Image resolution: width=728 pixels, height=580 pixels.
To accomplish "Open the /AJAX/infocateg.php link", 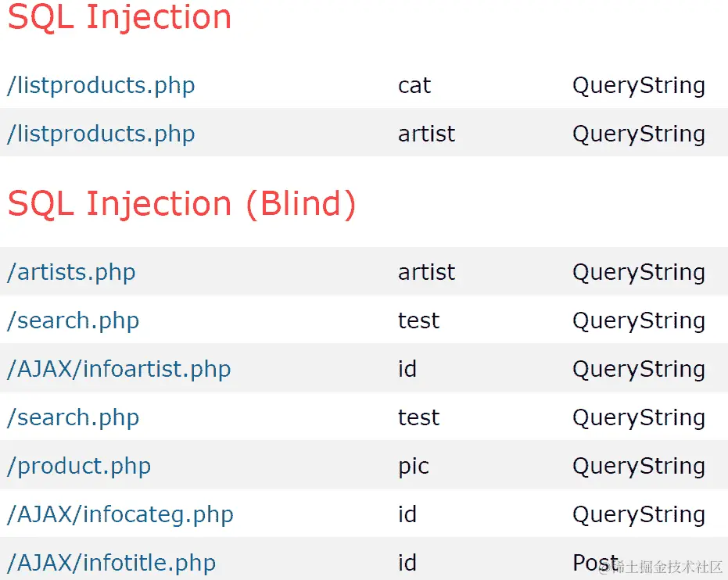I will [120, 514].
